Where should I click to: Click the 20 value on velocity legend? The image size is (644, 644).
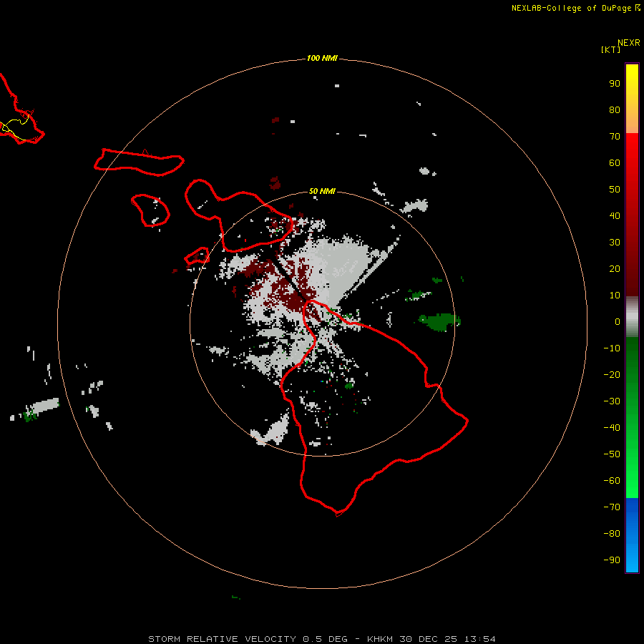click(615, 268)
